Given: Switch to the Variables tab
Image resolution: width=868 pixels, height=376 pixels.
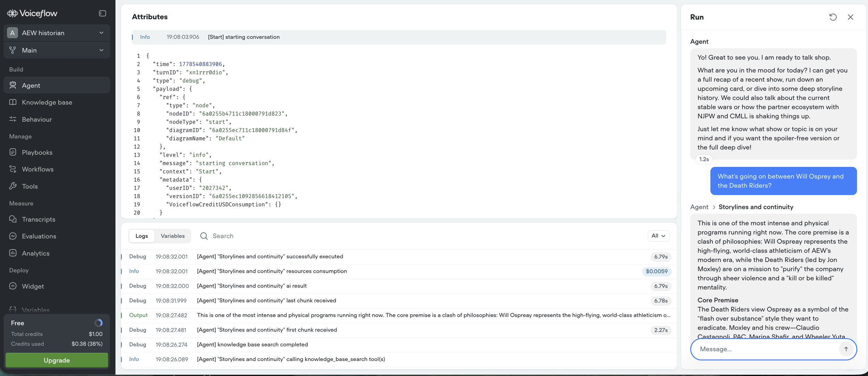Looking at the screenshot, I should tap(173, 236).
